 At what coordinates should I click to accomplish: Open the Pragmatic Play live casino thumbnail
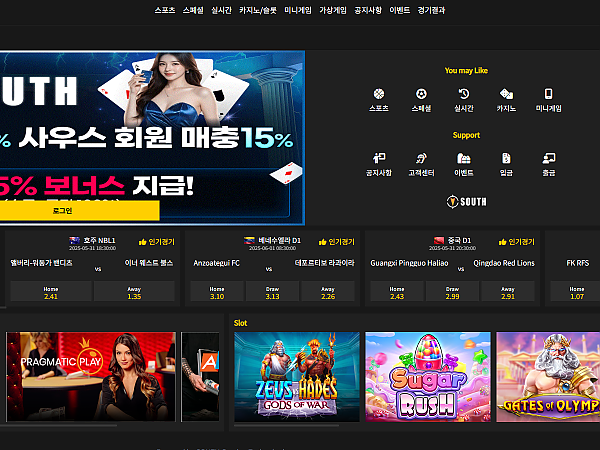[x=91, y=377]
